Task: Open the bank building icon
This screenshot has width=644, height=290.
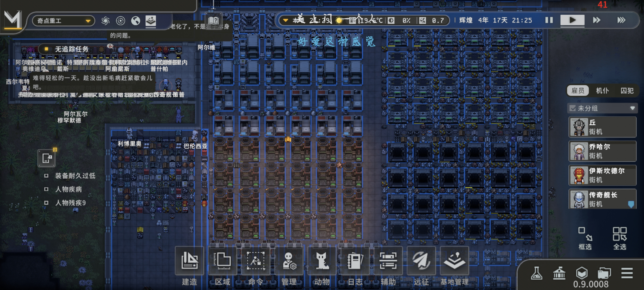Action: 559,273
